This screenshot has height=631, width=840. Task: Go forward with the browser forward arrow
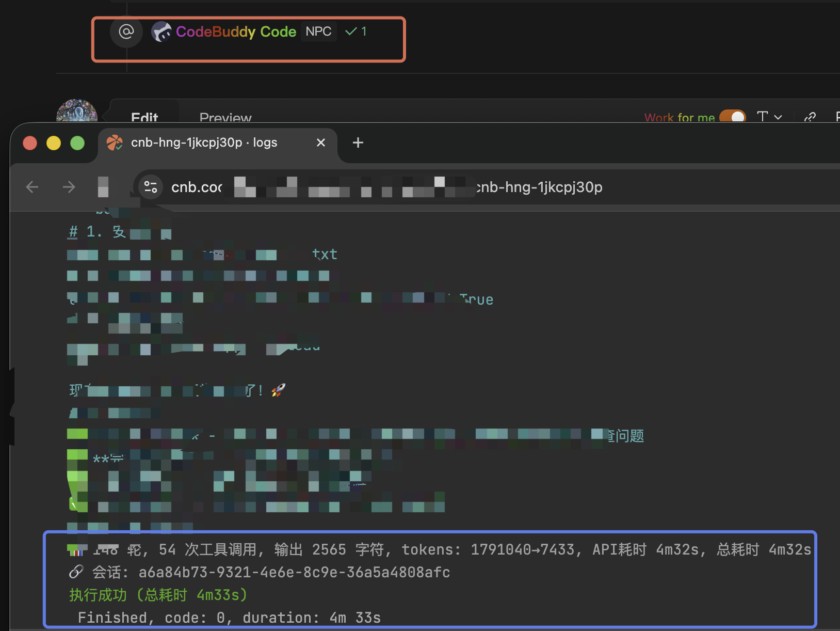click(69, 187)
